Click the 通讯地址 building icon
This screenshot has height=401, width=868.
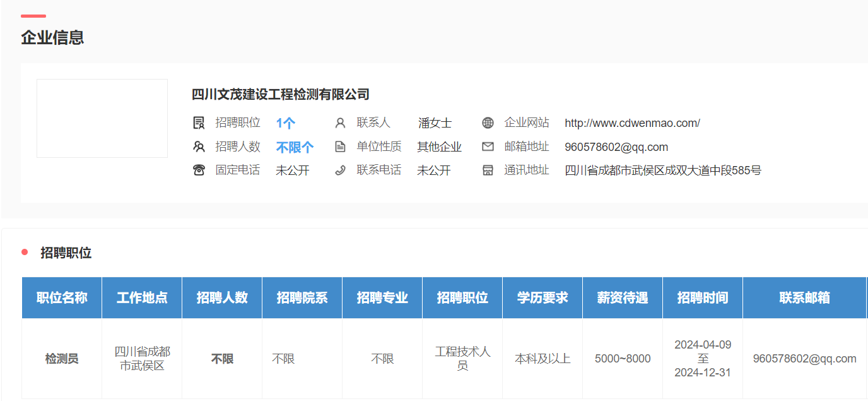(488, 170)
